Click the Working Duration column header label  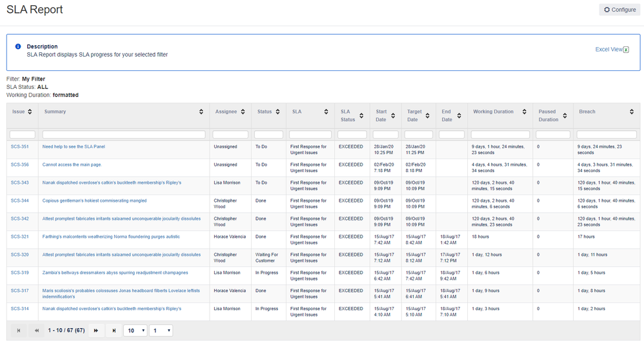point(493,112)
